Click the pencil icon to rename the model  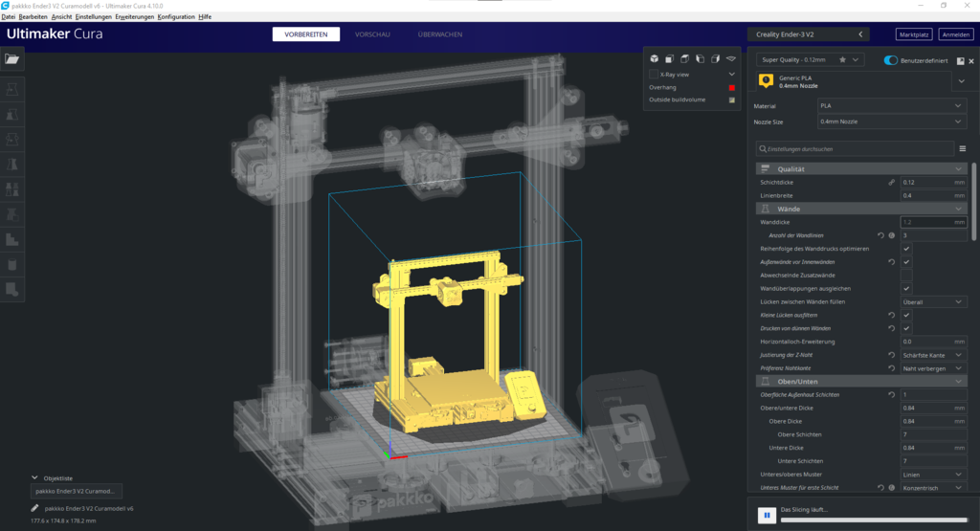[35, 508]
